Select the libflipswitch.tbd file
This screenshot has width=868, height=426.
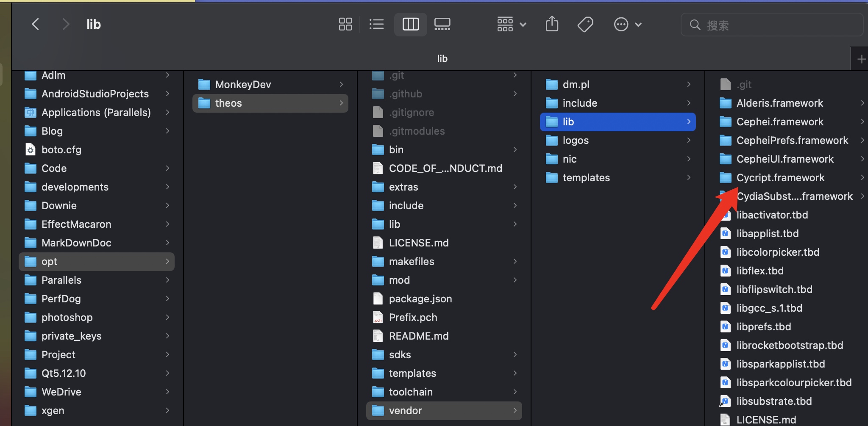(791, 289)
